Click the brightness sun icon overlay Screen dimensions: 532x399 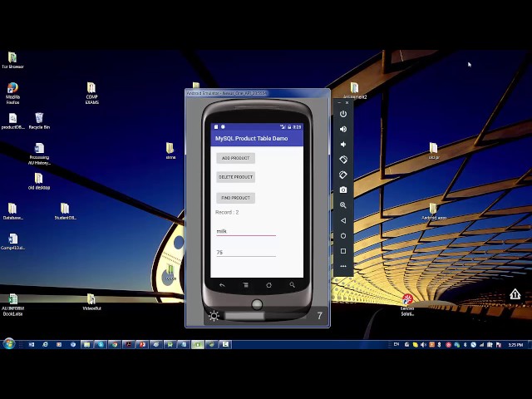pyautogui.click(x=214, y=316)
